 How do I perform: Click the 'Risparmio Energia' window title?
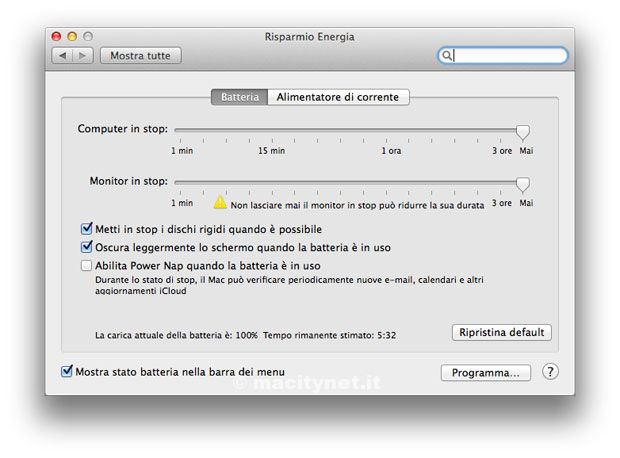tap(309, 37)
